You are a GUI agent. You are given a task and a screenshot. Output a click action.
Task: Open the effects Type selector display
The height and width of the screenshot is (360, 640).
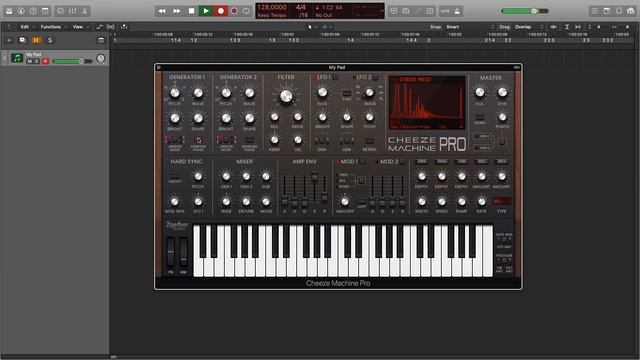click(x=502, y=202)
